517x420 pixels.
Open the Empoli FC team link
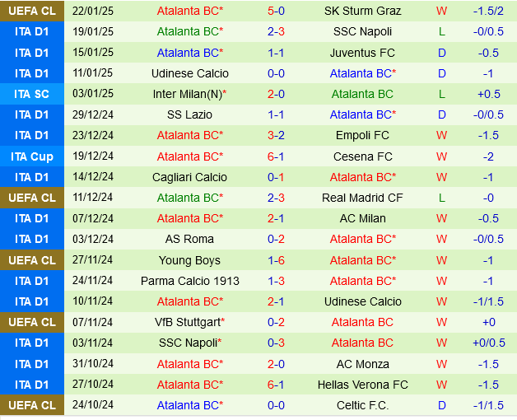(x=362, y=135)
